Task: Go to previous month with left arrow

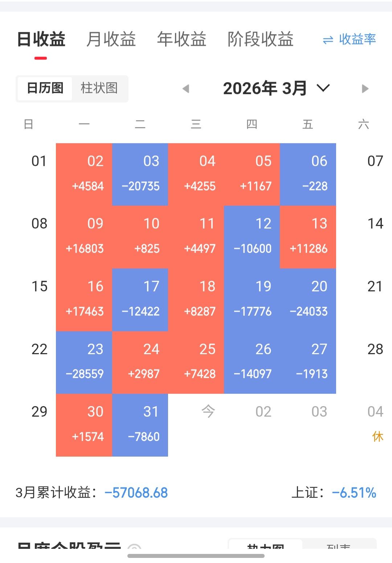Action: [186, 89]
